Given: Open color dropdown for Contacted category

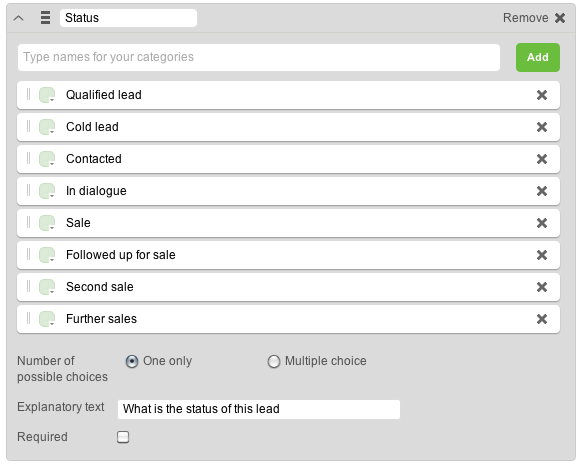Looking at the screenshot, I should pos(47,159).
